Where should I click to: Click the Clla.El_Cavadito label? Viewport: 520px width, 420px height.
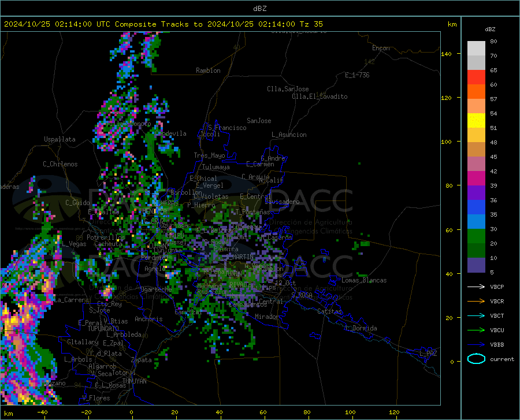coord(320,96)
